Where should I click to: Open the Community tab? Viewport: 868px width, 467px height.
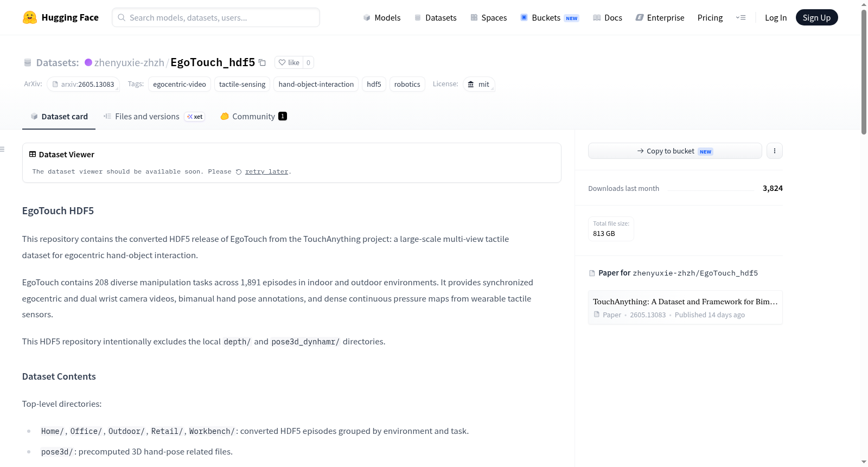[x=253, y=116]
